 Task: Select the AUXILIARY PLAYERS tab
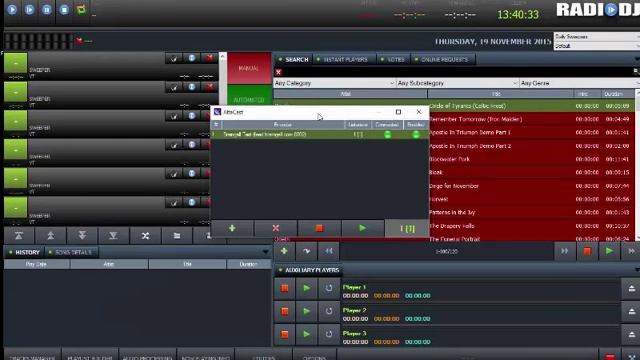[x=309, y=270]
